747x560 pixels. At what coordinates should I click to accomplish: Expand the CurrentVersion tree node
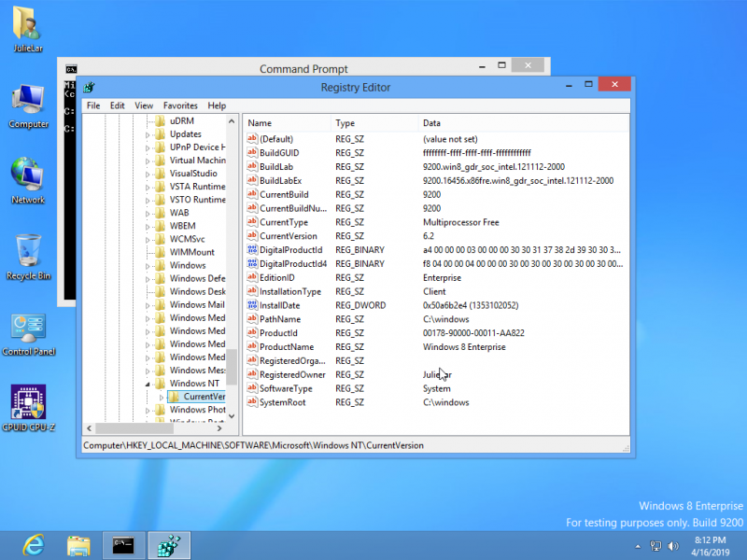(162, 397)
